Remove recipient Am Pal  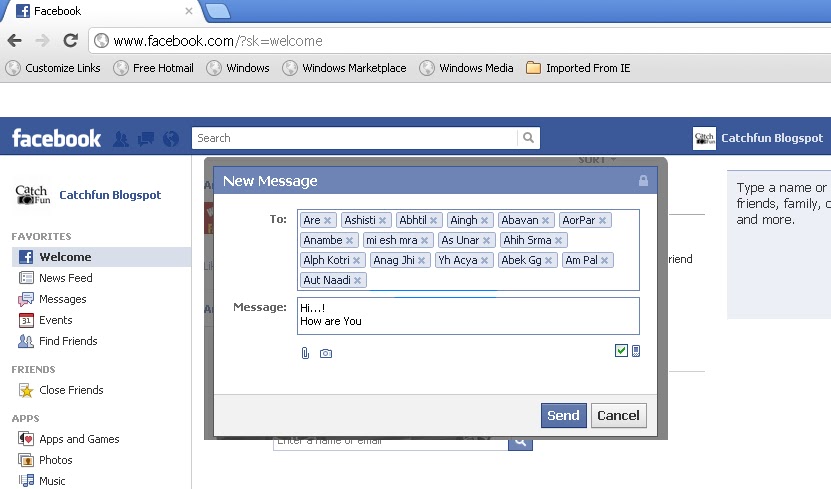(x=605, y=261)
